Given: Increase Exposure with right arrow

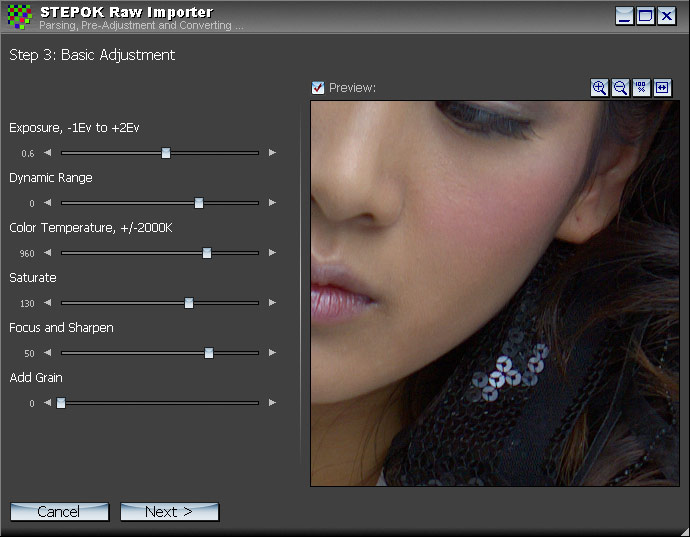Looking at the screenshot, I should point(272,153).
